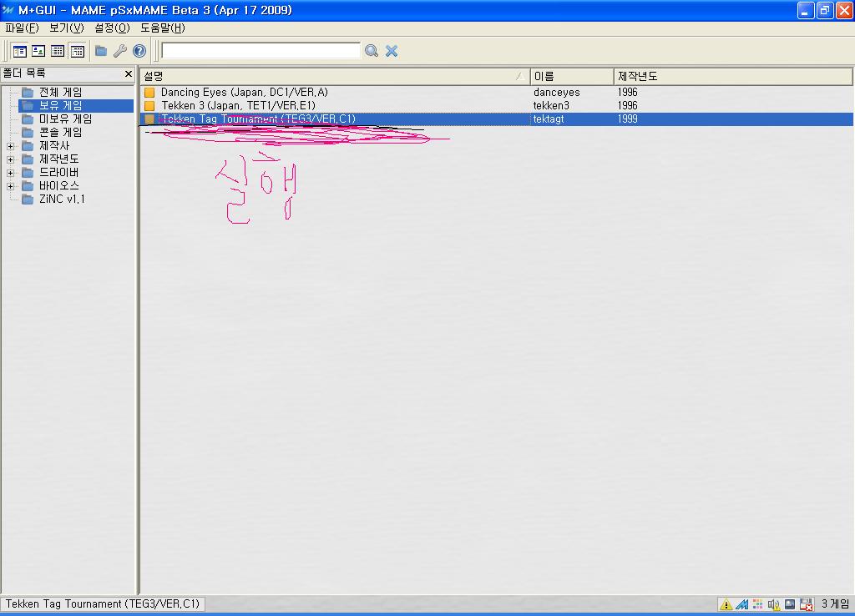Select the 보유 게임 folder
The height and width of the screenshot is (616, 855).
point(60,106)
